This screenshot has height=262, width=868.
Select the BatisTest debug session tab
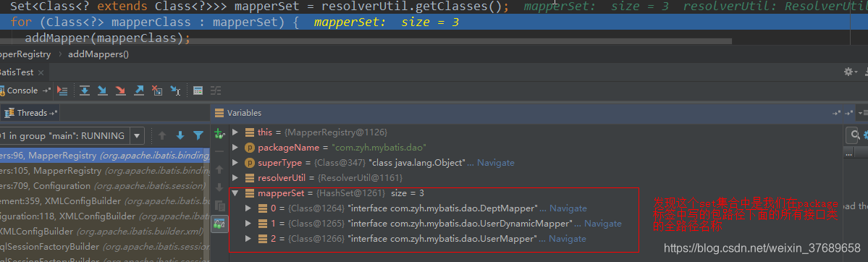click(x=17, y=72)
